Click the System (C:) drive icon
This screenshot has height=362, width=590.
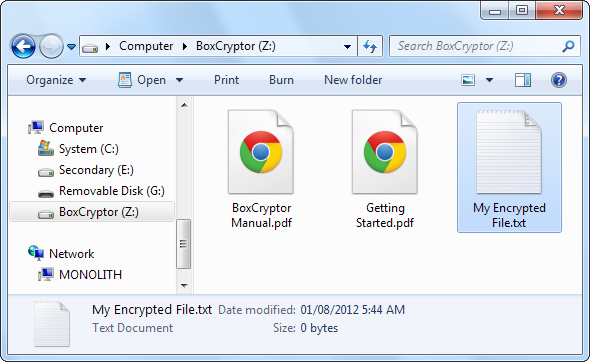pos(46,148)
